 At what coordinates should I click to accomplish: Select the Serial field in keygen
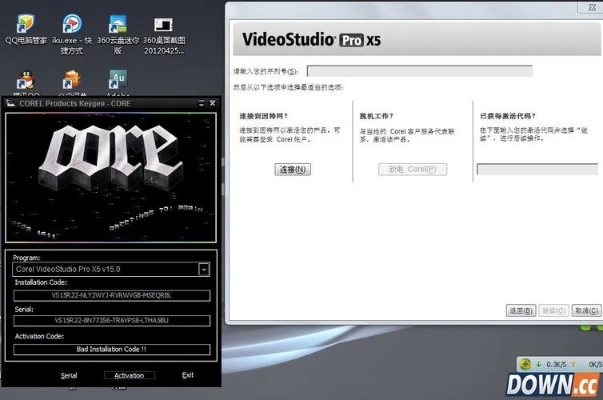coord(112,320)
